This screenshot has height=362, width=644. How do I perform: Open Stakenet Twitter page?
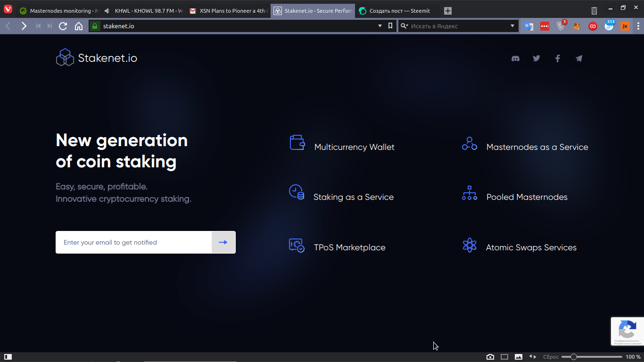pos(537,58)
